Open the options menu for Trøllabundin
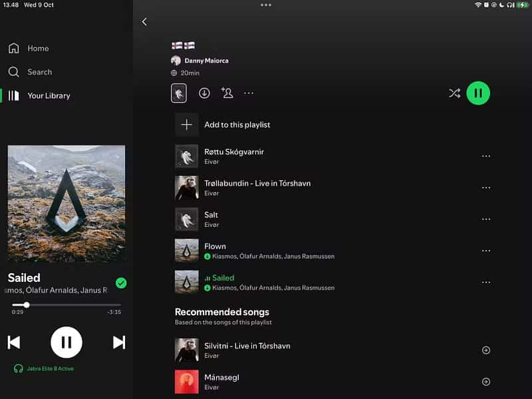Viewport: 532px width, 399px height. (486, 188)
